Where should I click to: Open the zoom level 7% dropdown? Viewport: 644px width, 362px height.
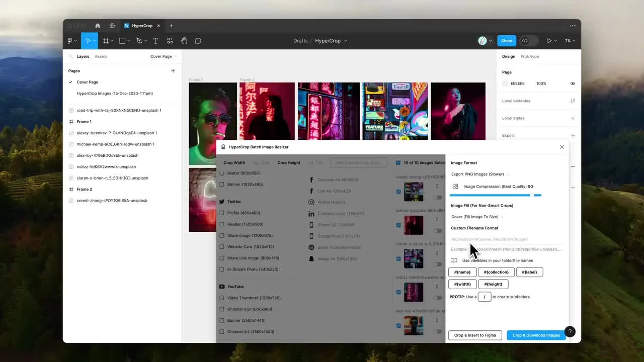570,41
